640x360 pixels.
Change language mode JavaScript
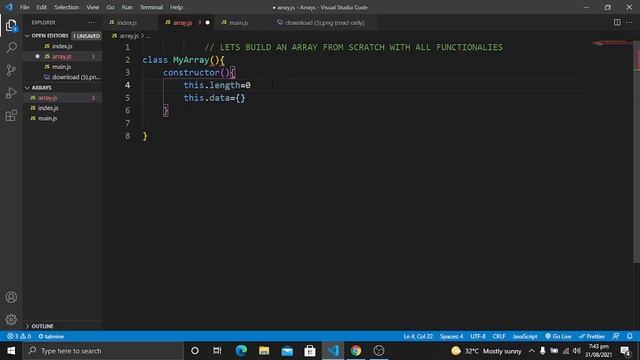(525, 336)
